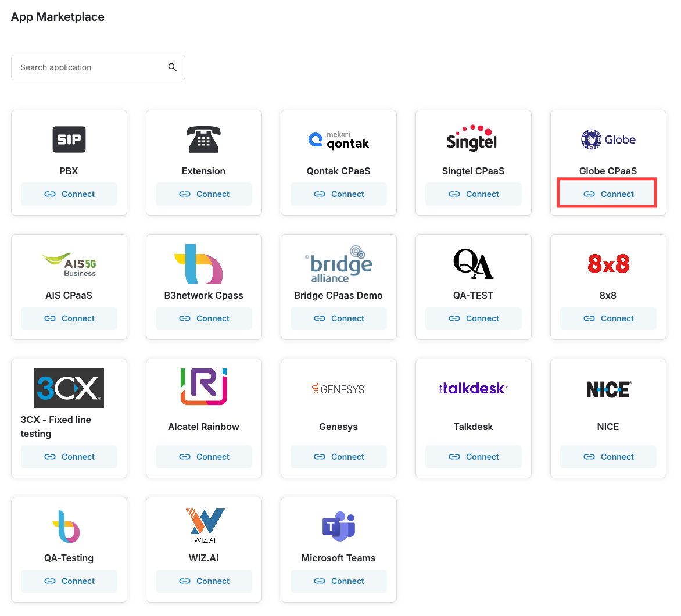The height and width of the screenshot is (616, 681).
Task: Click the QA-TEST card title text
Action: [x=473, y=295]
